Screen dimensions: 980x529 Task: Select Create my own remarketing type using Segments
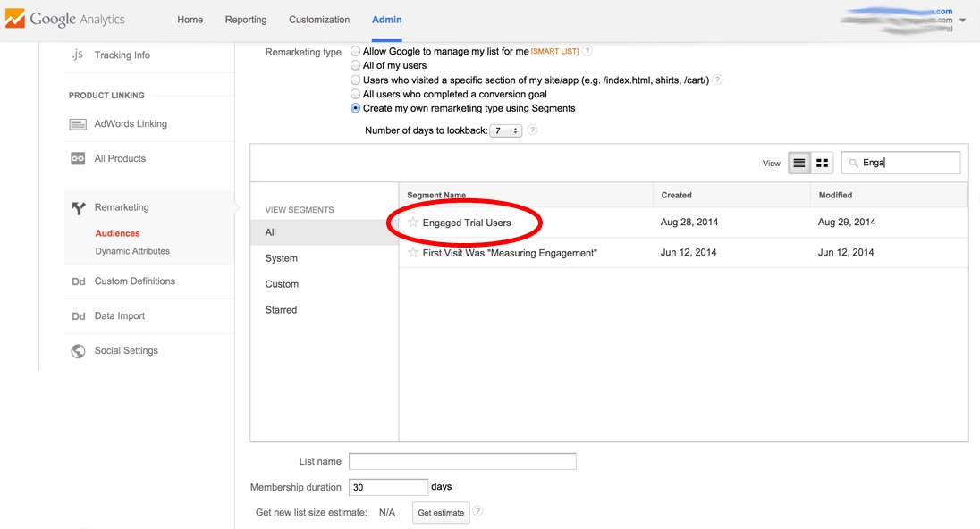[355, 108]
